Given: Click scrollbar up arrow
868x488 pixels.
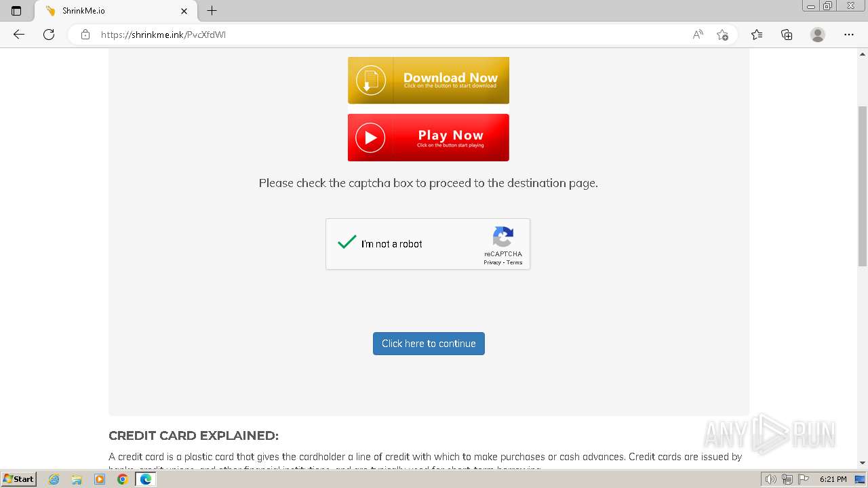Looking at the screenshot, I should [x=863, y=53].
